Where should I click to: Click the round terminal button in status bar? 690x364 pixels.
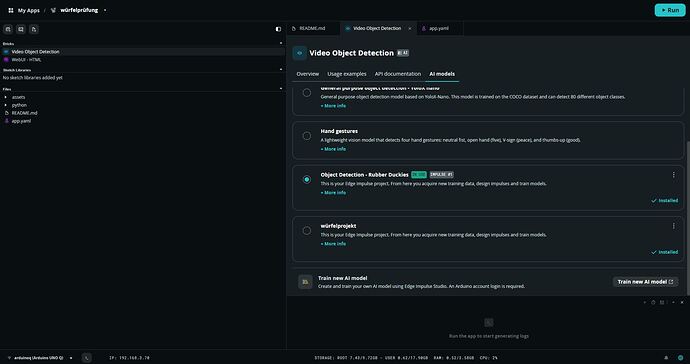click(x=86, y=358)
